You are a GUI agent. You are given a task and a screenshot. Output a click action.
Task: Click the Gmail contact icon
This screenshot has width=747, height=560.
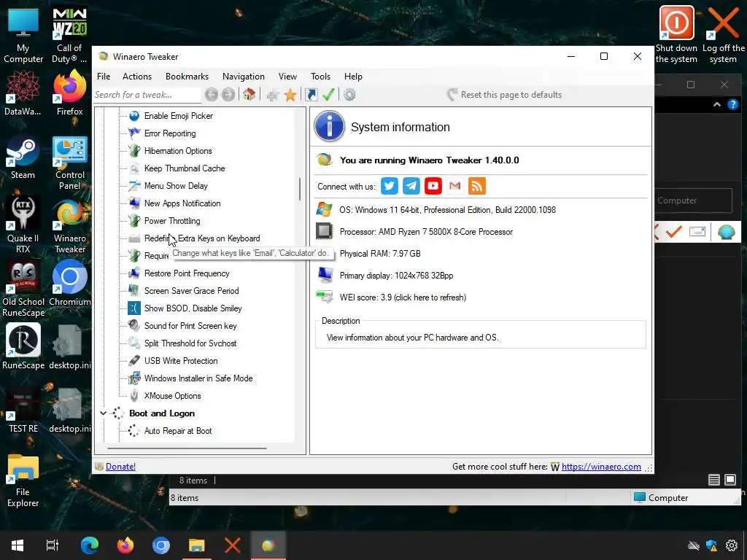tap(455, 186)
